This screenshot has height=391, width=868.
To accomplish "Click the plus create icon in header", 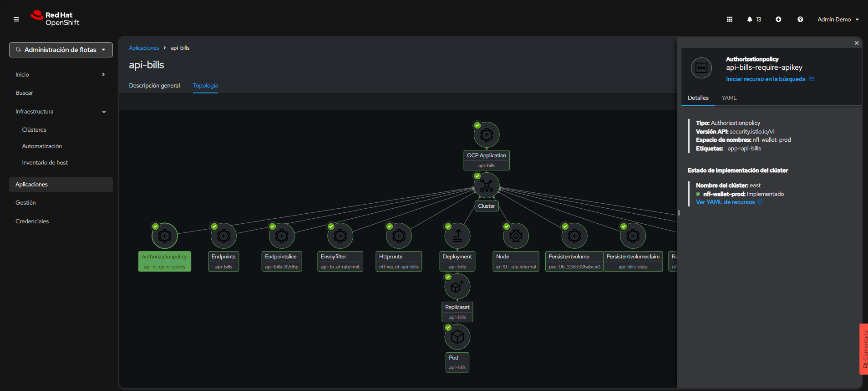I will pyautogui.click(x=778, y=19).
